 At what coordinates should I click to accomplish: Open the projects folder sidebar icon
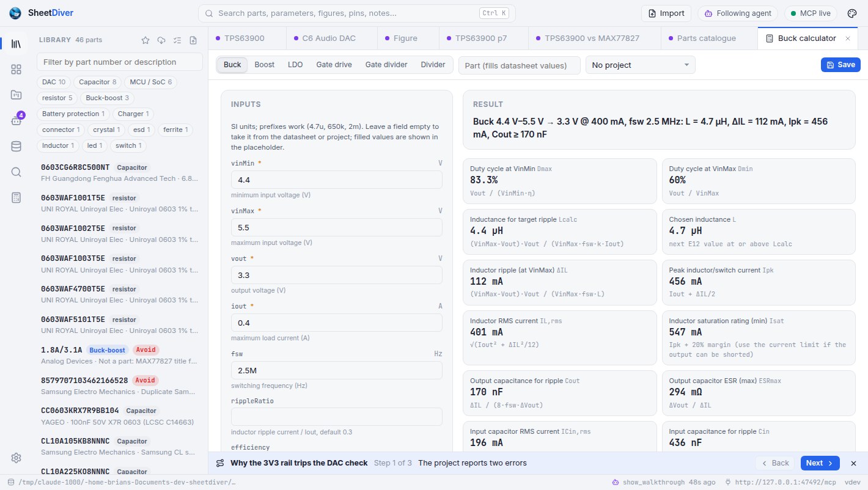[16, 95]
